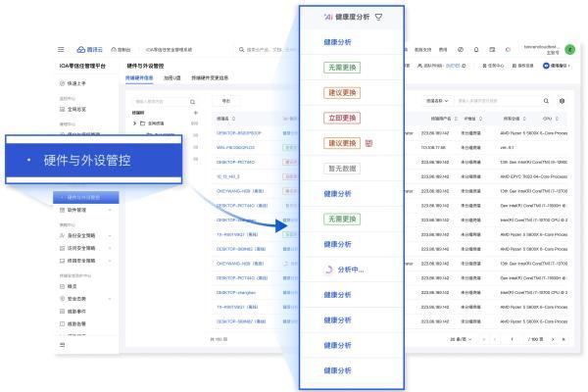Select the highlighted 硬件与外设管控 sidebar item
The width and height of the screenshot is (588, 392).
click(x=86, y=197)
